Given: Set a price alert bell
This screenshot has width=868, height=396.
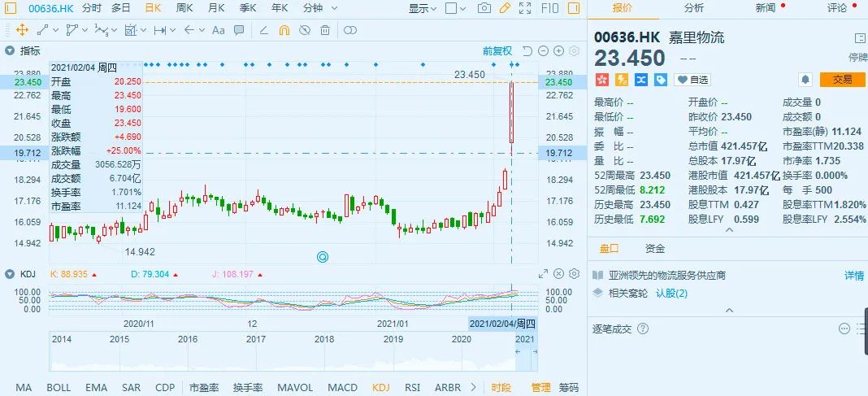Looking at the screenshot, I should click(x=805, y=80).
